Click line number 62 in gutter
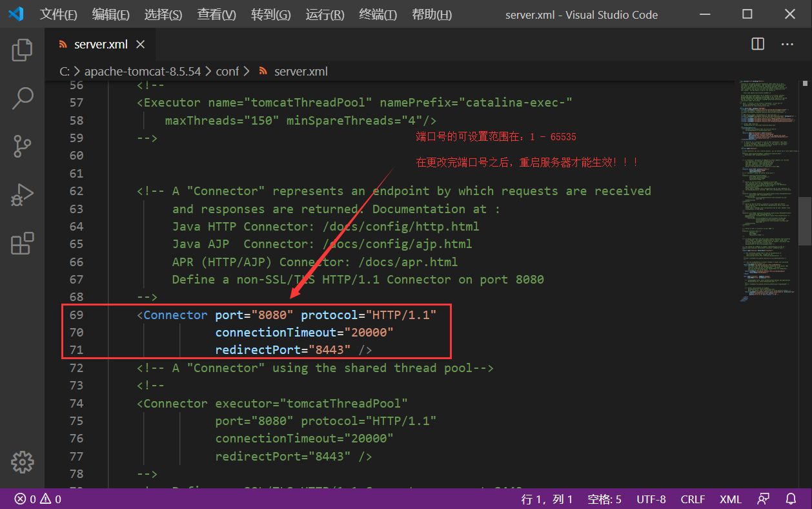The height and width of the screenshot is (509, 812). tap(76, 191)
